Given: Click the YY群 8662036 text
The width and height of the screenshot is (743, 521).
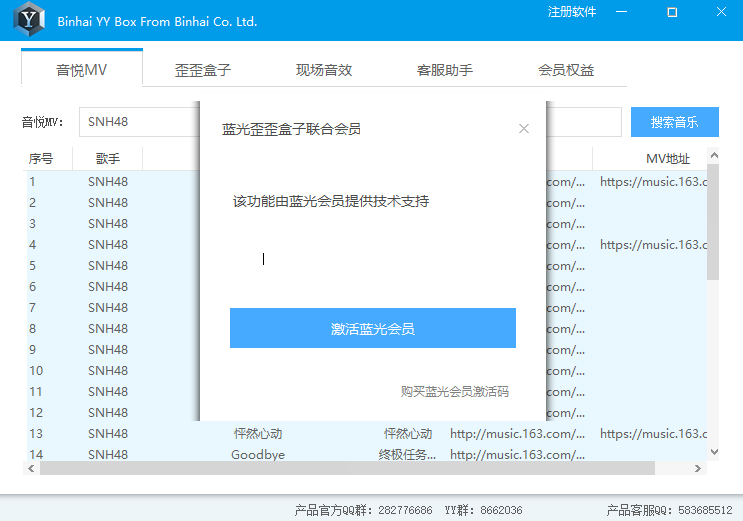Looking at the screenshot, I should tap(483, 510).
